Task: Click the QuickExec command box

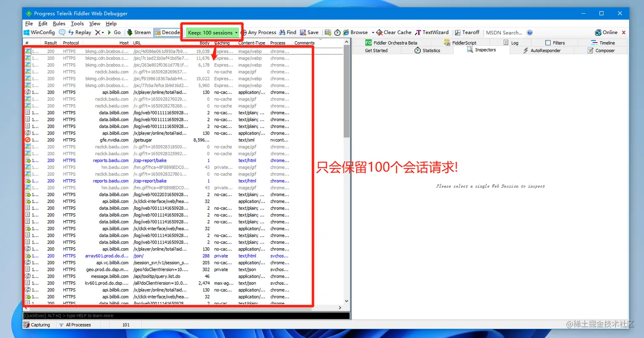Action: click(x=186, y=315)
